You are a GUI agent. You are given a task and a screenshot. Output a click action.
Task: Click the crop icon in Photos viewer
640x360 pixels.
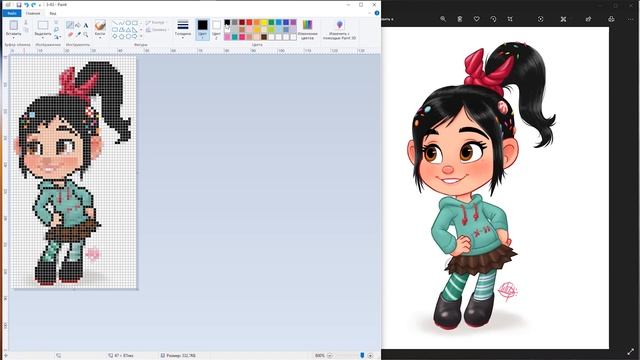pos(510,19)
